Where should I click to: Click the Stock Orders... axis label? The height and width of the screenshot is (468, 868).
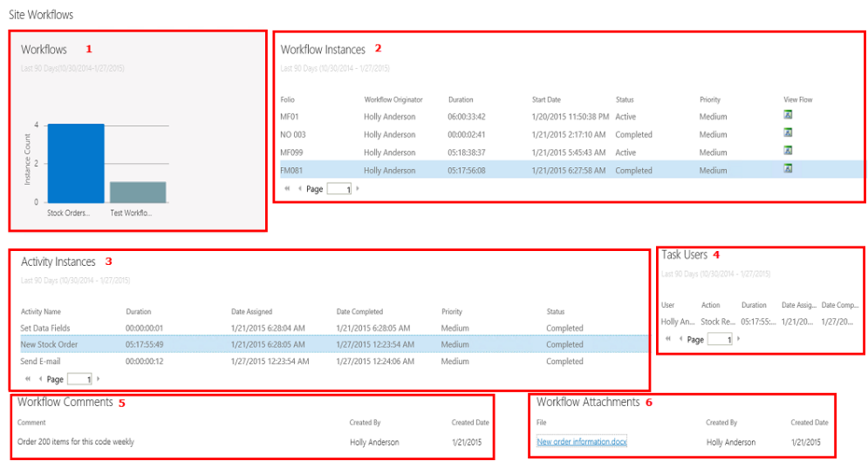click(x=68, y=213)
